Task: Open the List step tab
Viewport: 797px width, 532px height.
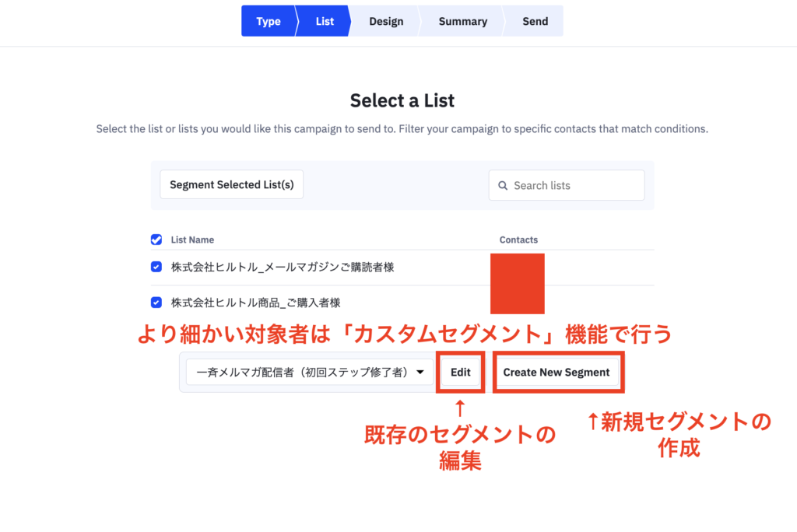Action: [x=325, y=21]
